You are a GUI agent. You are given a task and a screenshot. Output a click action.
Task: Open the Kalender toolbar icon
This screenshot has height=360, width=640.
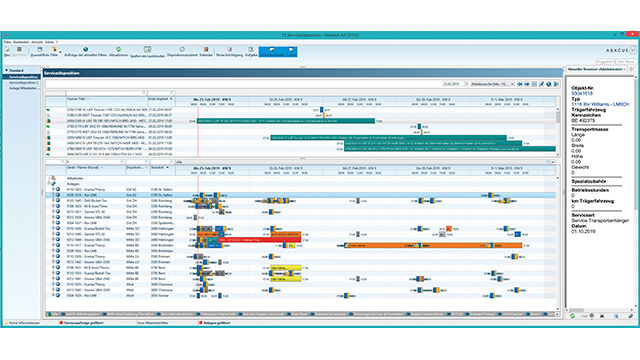tap(206, 51)
